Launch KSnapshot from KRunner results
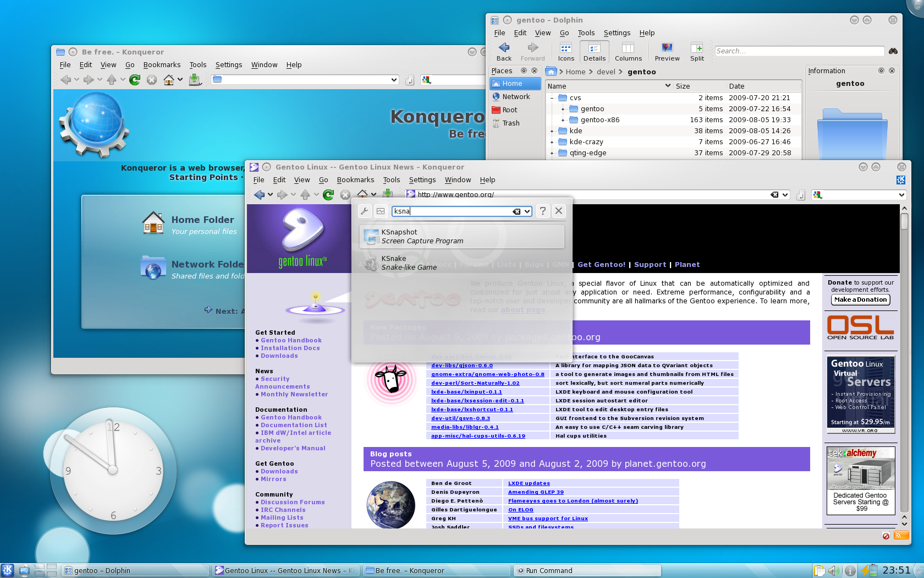 [462, 237]
